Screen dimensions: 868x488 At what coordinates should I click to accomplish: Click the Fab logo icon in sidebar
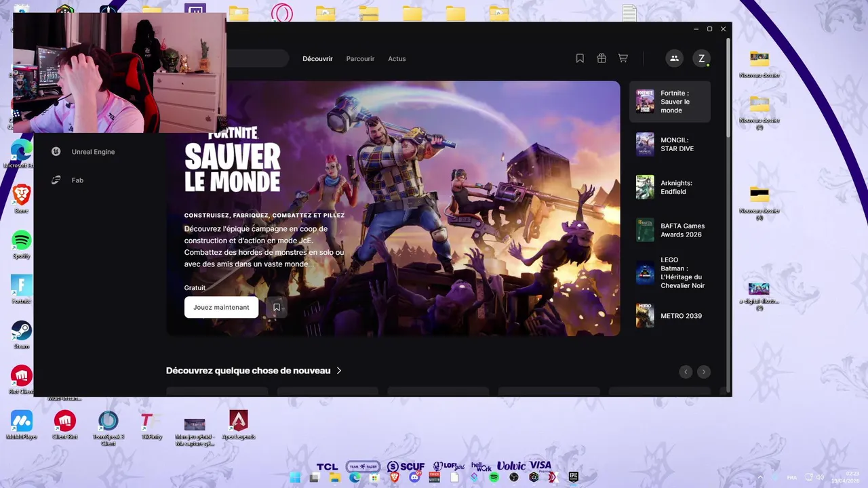point(56,180)
